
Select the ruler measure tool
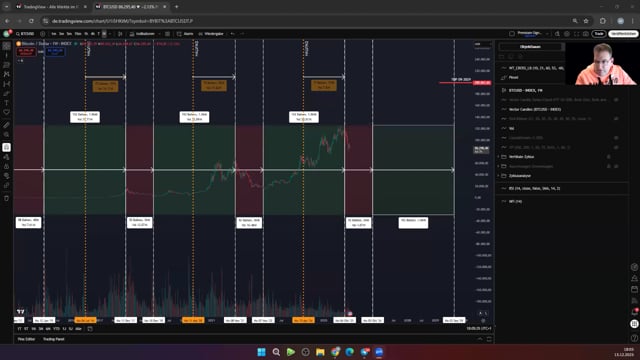point(7,125)
